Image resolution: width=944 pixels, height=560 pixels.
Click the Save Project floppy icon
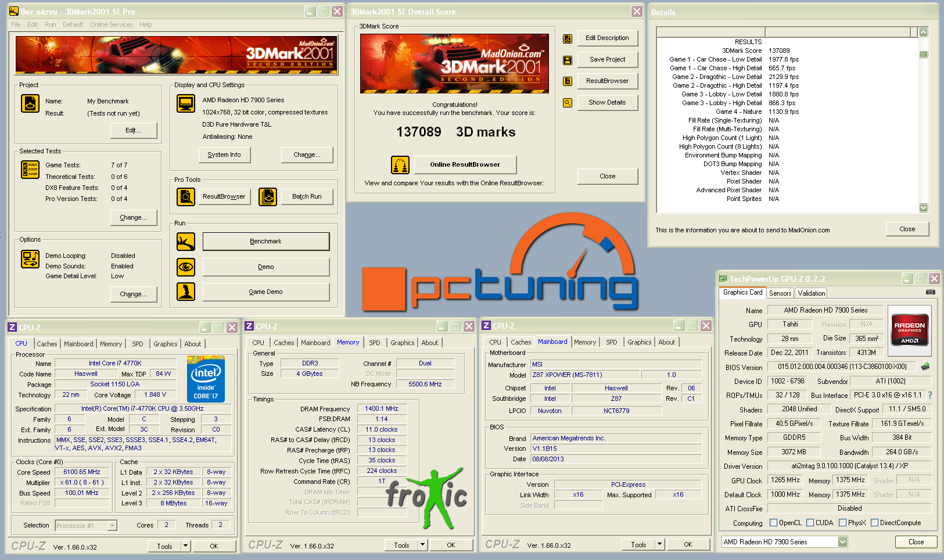click(568, 60)
